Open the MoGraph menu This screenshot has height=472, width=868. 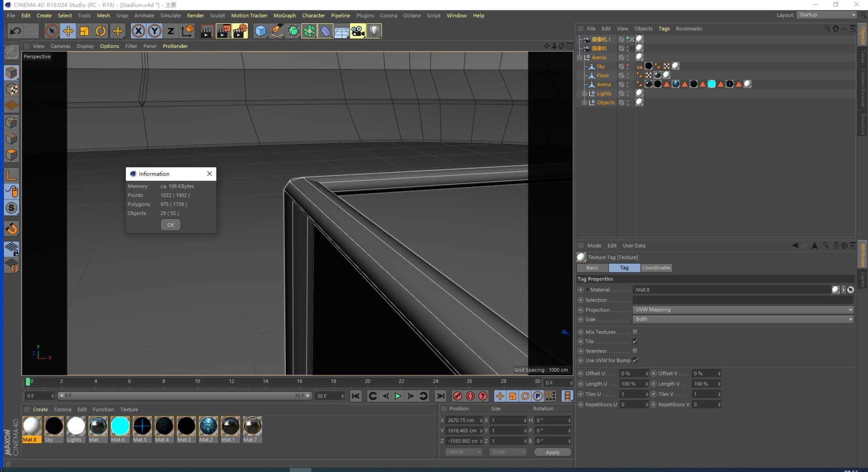click(284, 15)
